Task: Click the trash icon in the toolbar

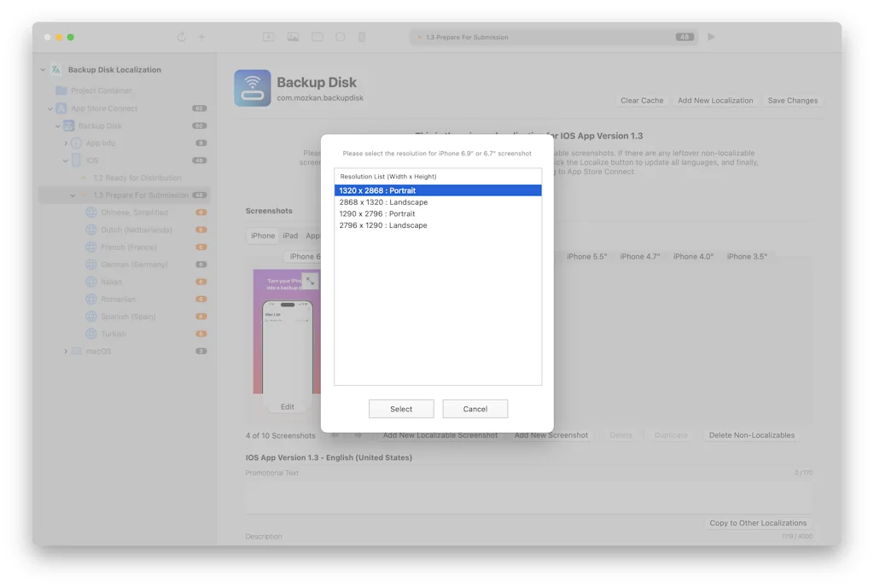Action: tap(360, 37)
